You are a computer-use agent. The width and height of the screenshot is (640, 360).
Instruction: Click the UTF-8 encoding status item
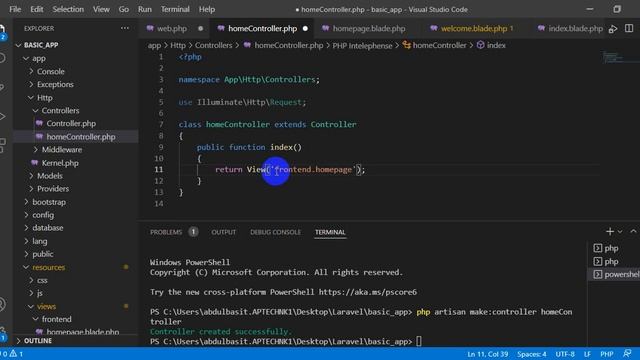click(565, 354)
